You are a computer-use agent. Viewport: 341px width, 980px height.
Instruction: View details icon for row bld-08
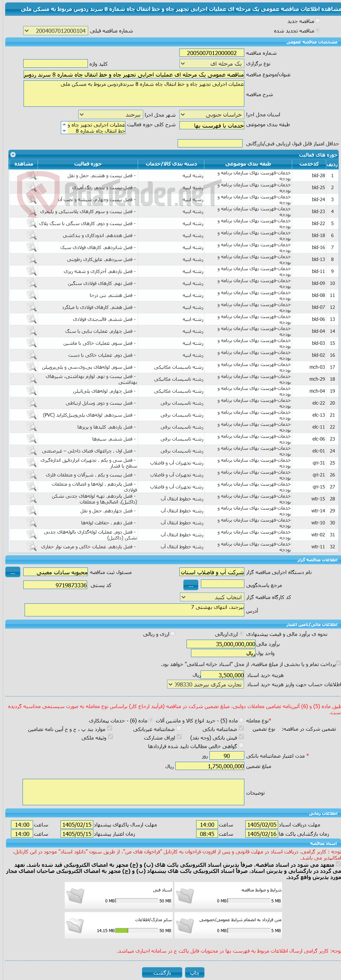pos(31,295)
